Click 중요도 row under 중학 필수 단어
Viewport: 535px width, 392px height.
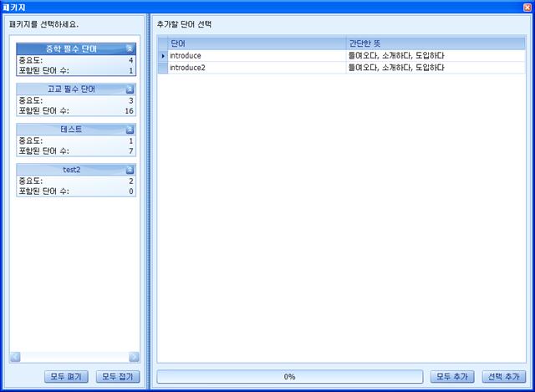point(76,60)
